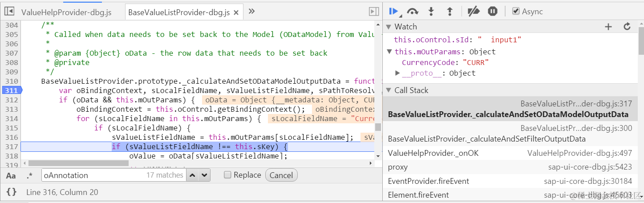The width and height of the screenshot is (644, 203).
Task: Select _calculateAndSetODataModelOutputData call frame
Action: tap(510, 109)
